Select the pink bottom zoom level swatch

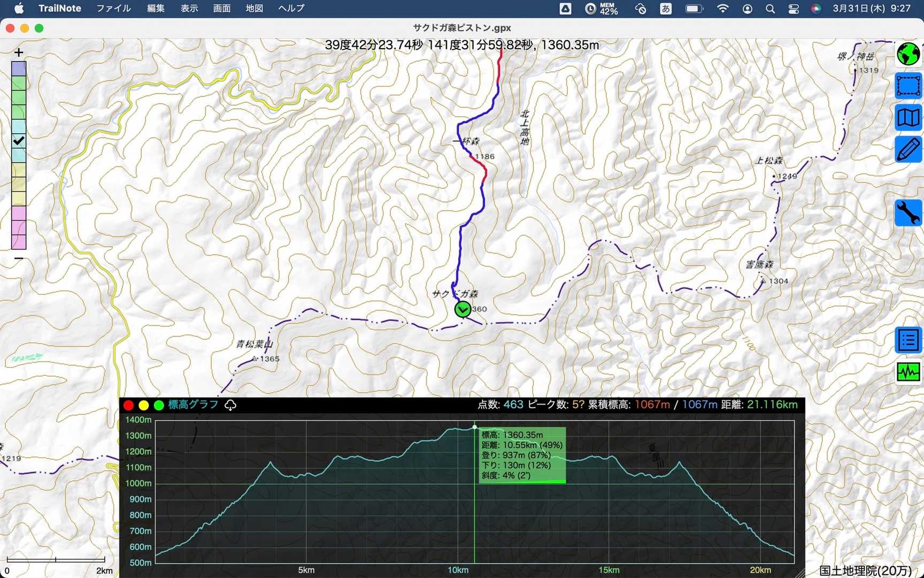(19, 242)
